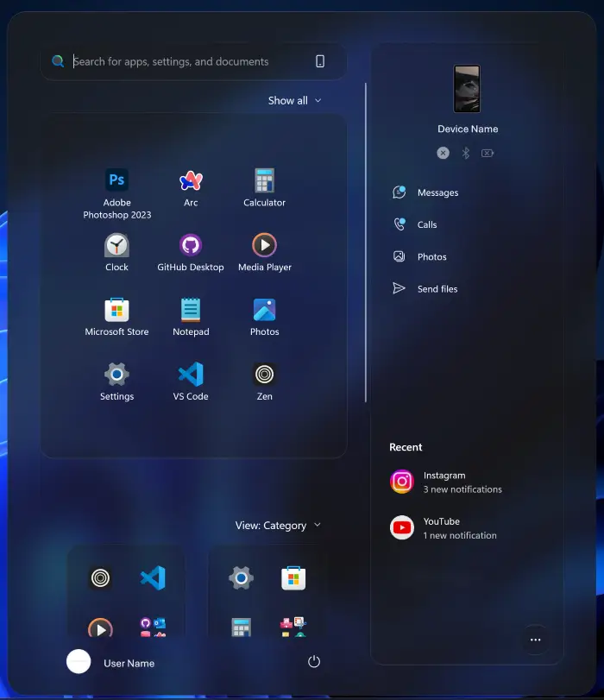Image resolution: width=604 pixels, height=700 pixels.
Task: Open Settings labeled pinned app
Action: (x=117, y=382)
